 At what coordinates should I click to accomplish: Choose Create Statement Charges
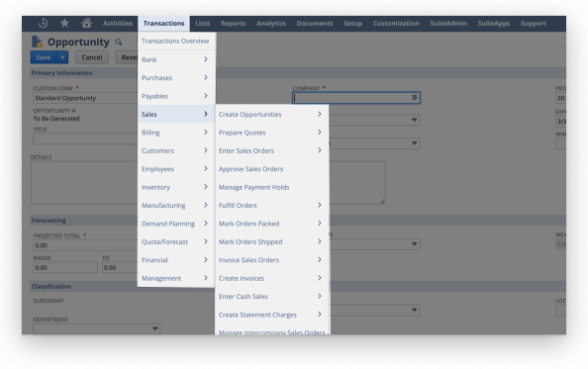point(272,315)
